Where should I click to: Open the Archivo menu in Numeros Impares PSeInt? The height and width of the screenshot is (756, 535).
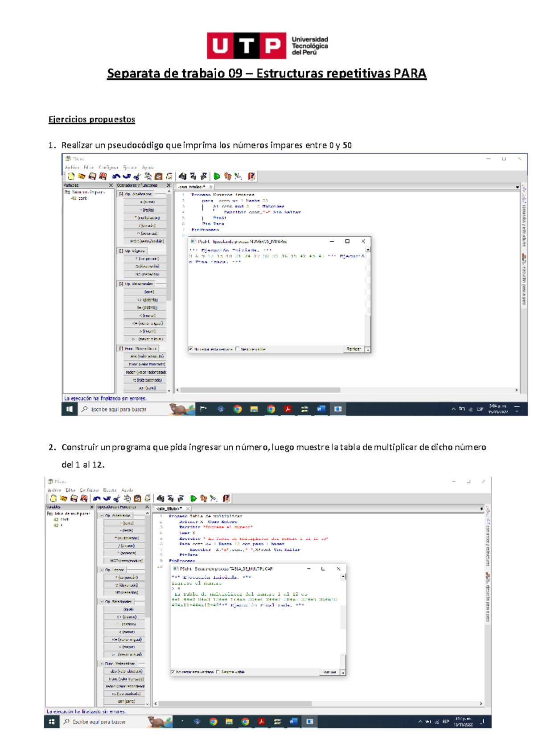pos(71,168)
